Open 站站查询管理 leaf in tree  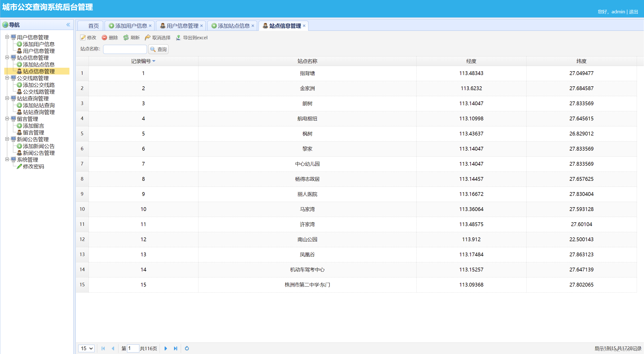coord(38,112)
